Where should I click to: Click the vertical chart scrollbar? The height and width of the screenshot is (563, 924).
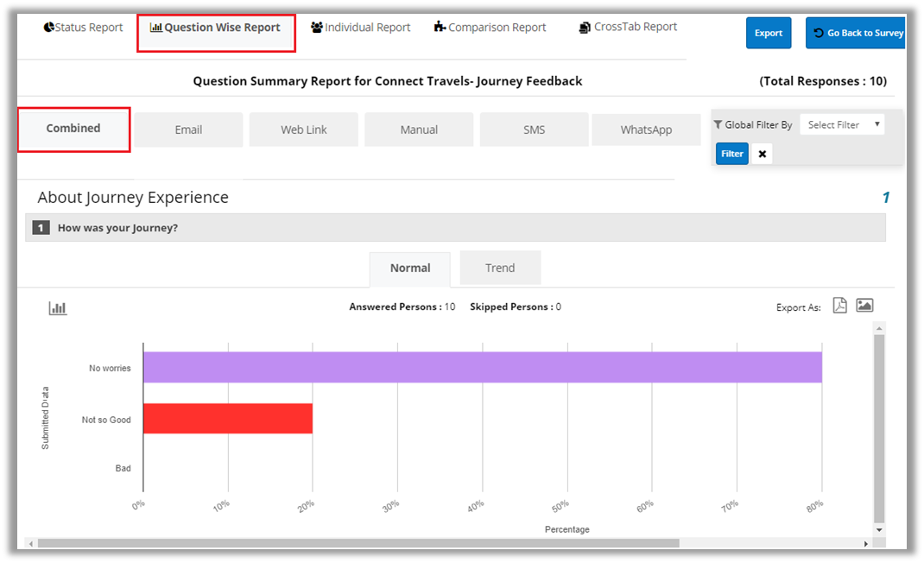[x=879, y=427]
